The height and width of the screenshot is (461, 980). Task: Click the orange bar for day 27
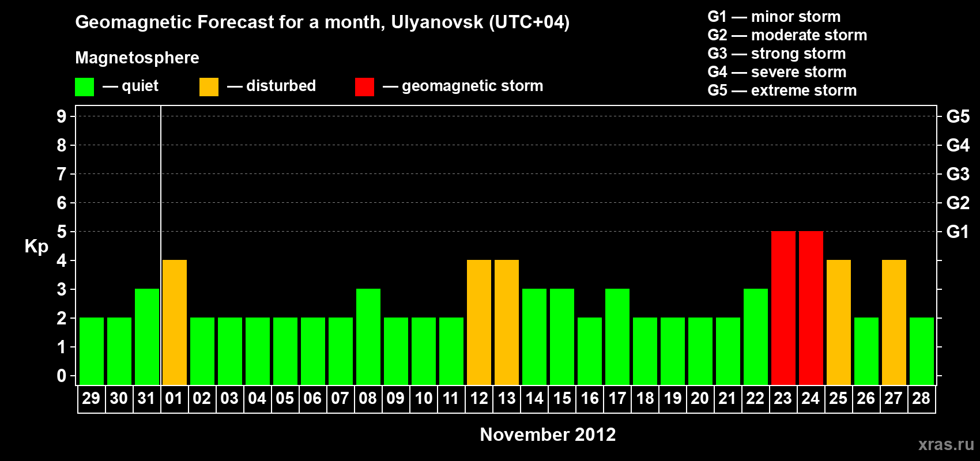(x=894, y=322)
